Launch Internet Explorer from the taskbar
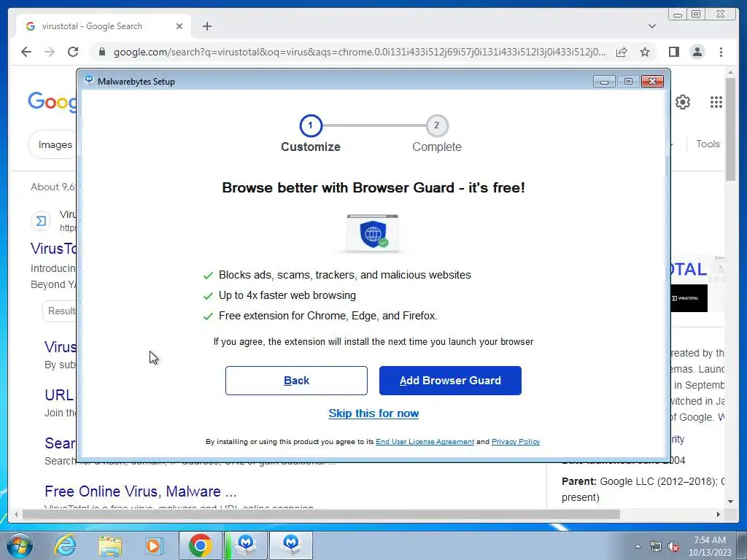This screenshot has width=747, height=560. [x=65, y=545]
